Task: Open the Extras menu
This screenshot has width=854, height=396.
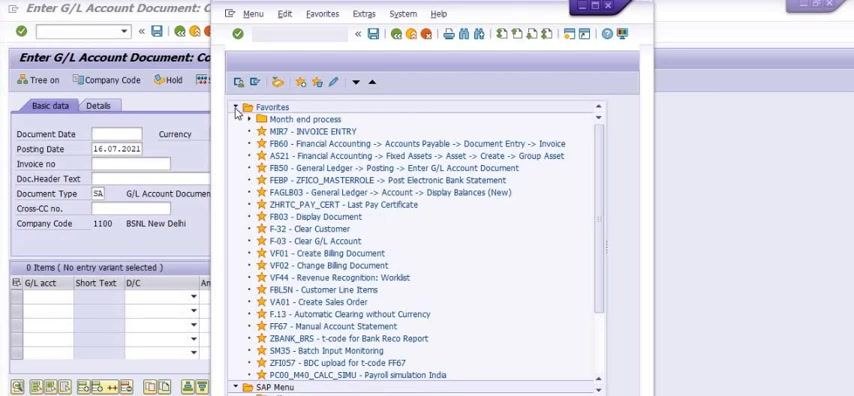Action: pyautogui.click(x=364, y=14)
